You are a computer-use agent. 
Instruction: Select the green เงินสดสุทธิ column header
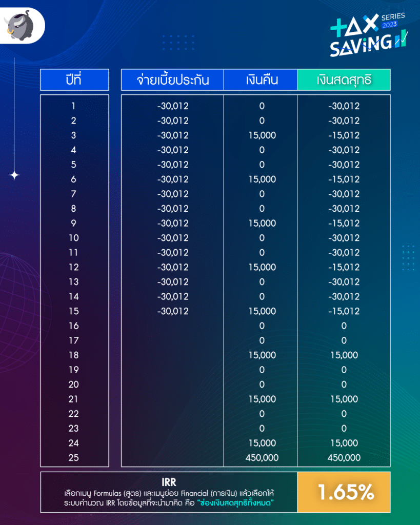(344, 80)
